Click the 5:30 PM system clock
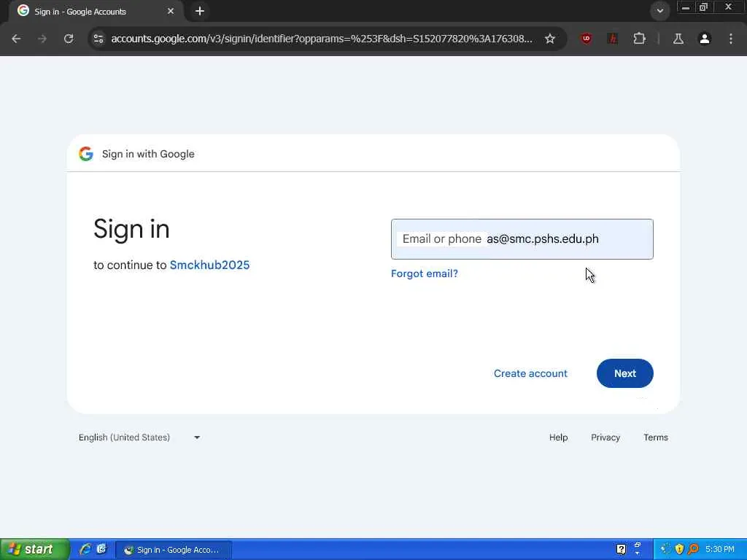The height and width of the screenshot is (560, 747). click(x=720, y=550)
